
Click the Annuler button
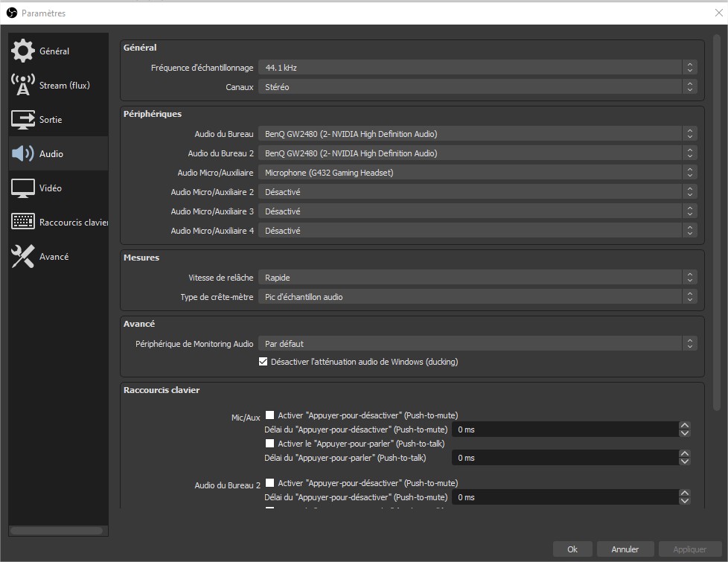(625, 549)
